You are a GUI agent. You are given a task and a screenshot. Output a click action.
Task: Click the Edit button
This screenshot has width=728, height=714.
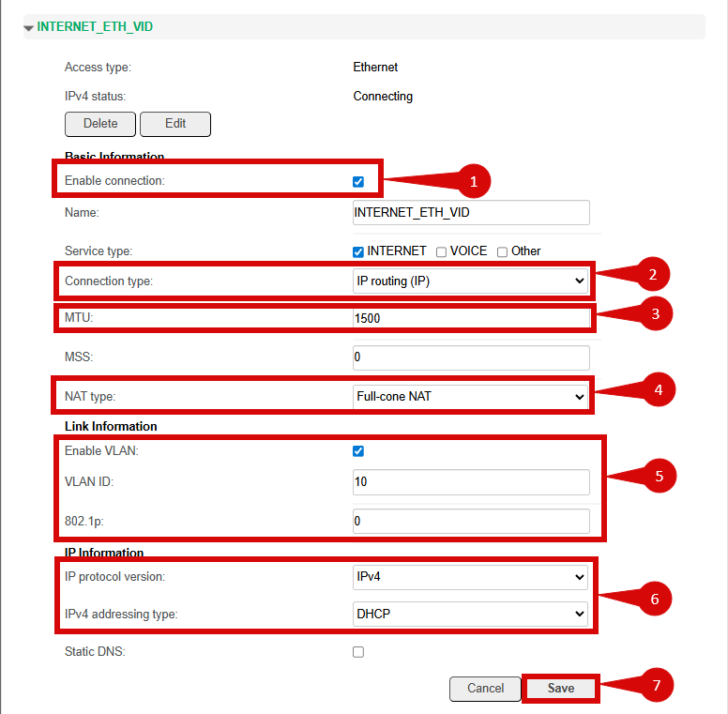coord(175,124)
